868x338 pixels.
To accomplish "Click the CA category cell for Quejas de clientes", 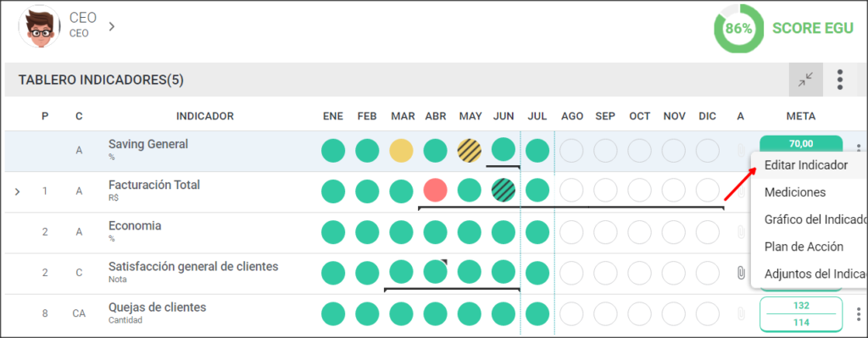I will (79, 314).
